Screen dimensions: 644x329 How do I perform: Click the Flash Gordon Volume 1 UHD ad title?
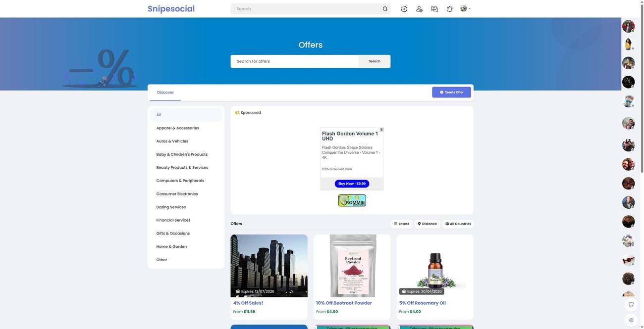[x=350, y=136]
